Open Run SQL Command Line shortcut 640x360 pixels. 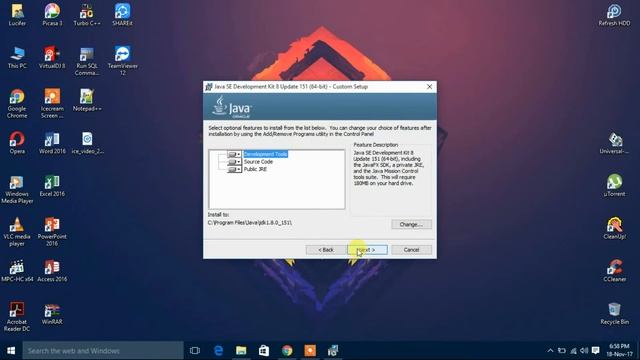(x=87, y=61)
